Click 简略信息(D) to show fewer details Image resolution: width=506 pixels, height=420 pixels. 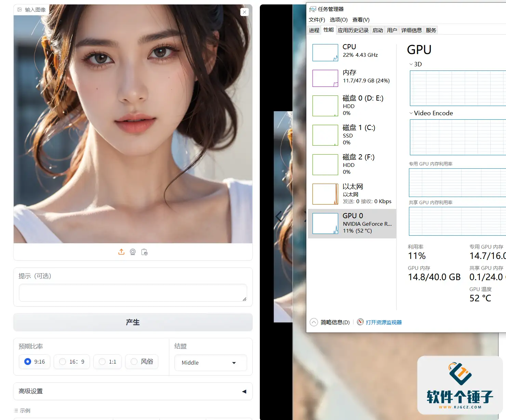335,322
